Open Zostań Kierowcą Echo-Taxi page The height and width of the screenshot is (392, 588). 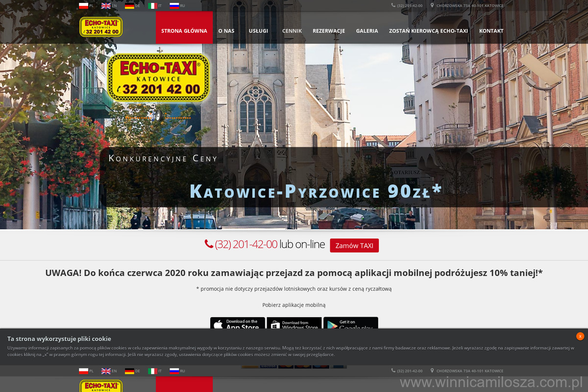click(428, 31)
